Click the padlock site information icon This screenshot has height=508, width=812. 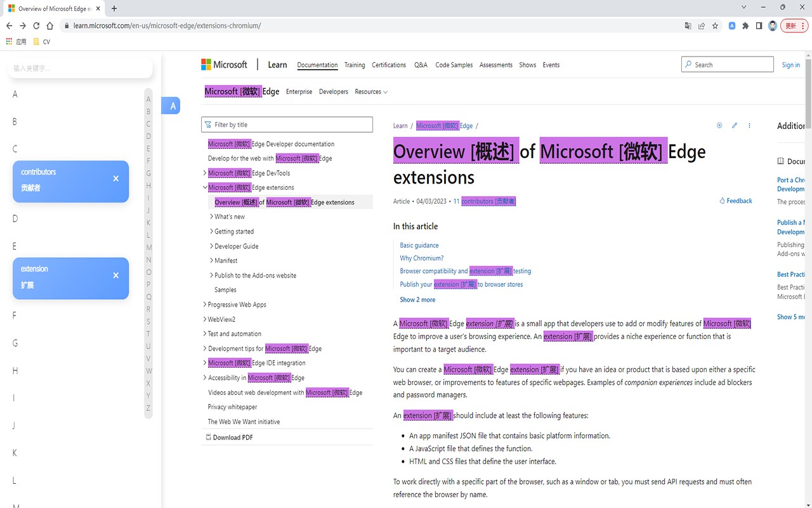coord(67,26)
